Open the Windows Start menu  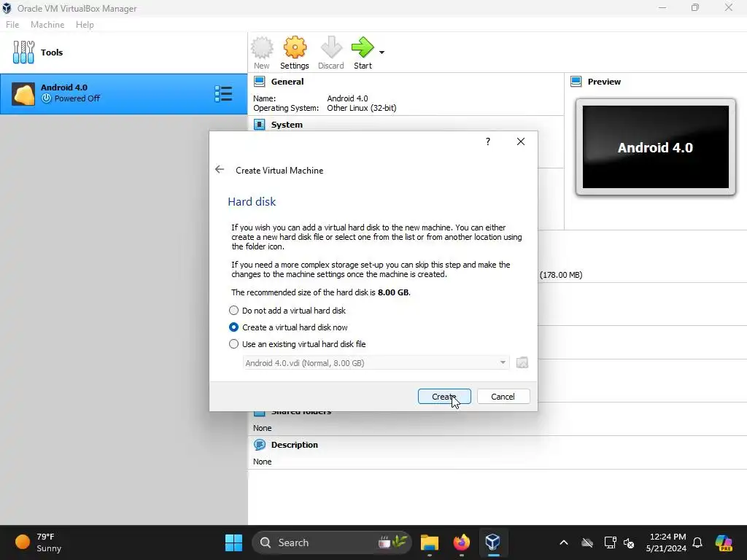pos(233,542)
